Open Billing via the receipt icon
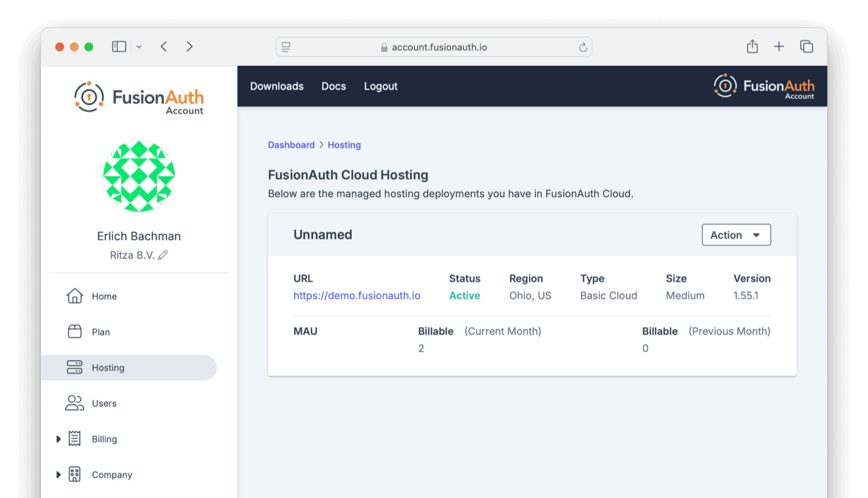Screen dimensions: 868x498 [x=74, y=438]
